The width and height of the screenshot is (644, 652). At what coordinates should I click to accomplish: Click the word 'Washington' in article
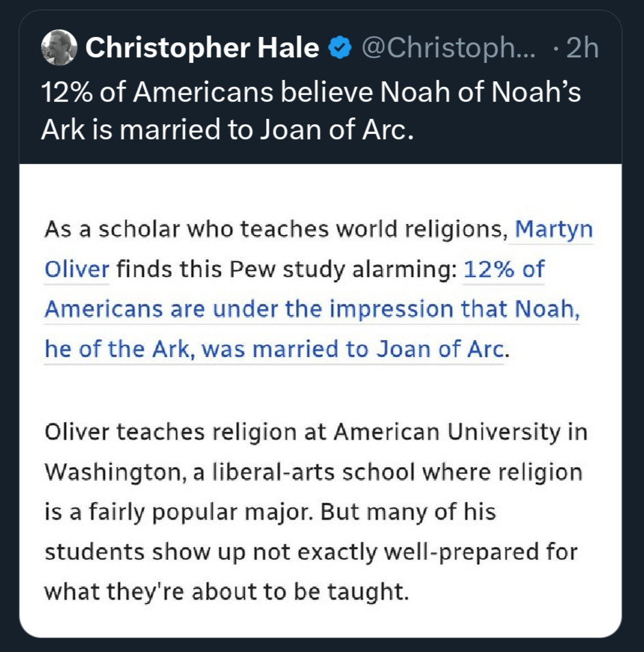coord(108,472)
